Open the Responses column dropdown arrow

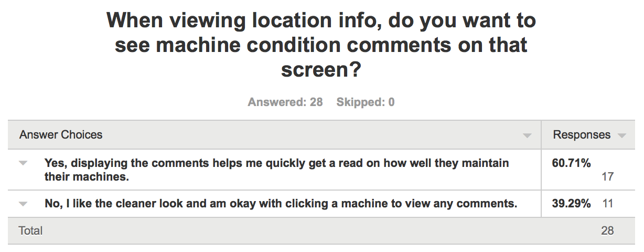pos(622,136)
